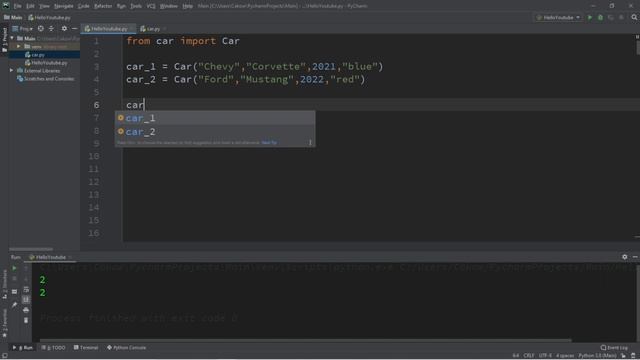This screenshot has width=640, height=360.
Task: Open the Refactor menu
Action: tap(103, 6)
